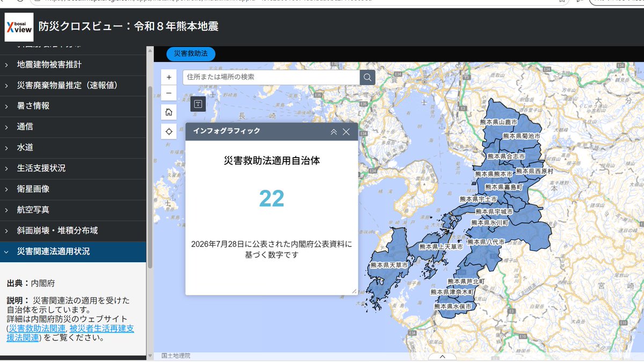Click the 熊本県水俣市 map label

[x=453, y=306]
